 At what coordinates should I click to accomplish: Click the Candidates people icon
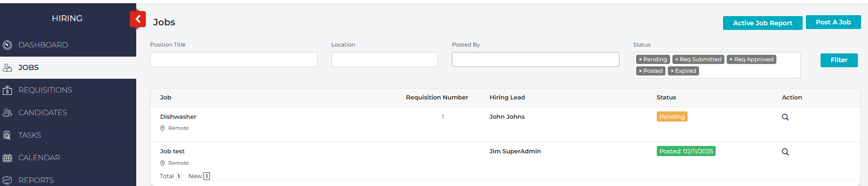(x=7, y=113)
